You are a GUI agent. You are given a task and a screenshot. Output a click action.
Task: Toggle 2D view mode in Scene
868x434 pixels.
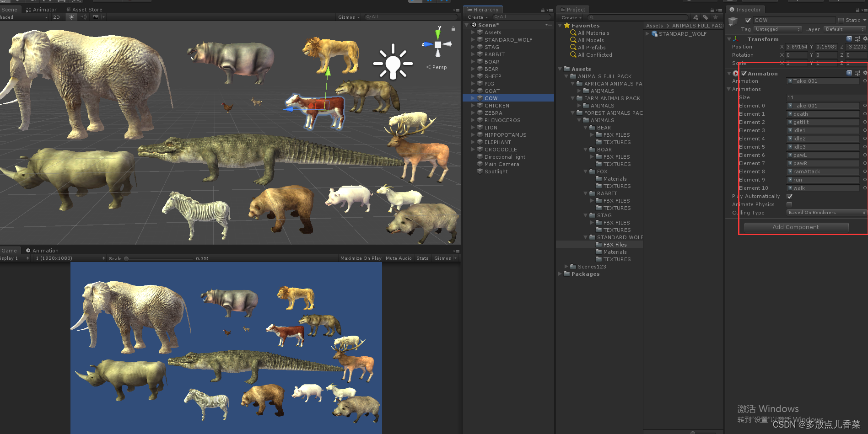pyautogui.click(x=56, y=17)
